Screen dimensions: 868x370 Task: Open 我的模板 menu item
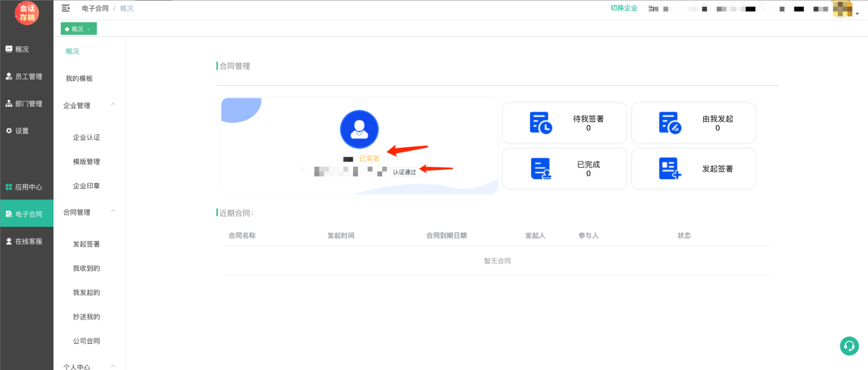pyautogui.click(x=79, y=78)
